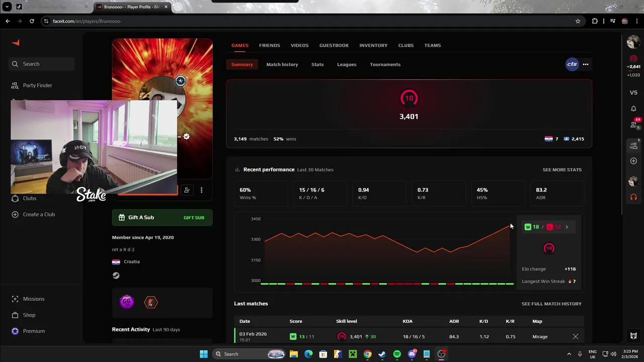Open the Stats sub-tab
The height and width of the screenshot is (362, 644).
(x=317, y=64)
